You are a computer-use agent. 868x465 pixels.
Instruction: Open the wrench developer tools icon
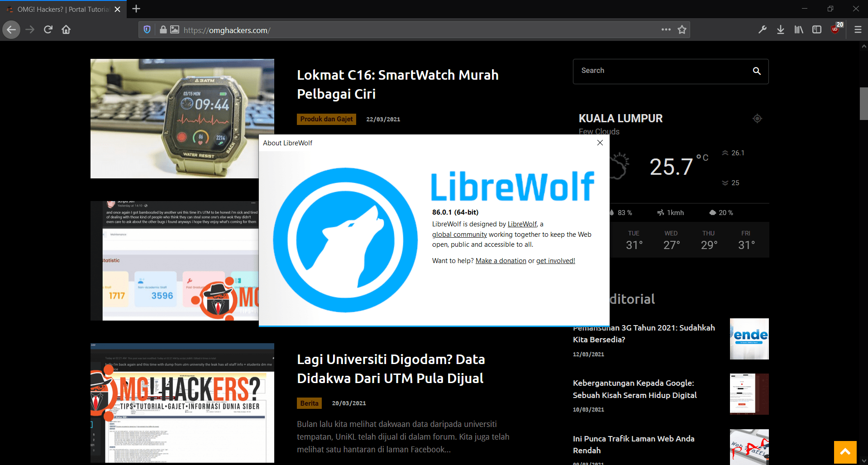point(763,30)
